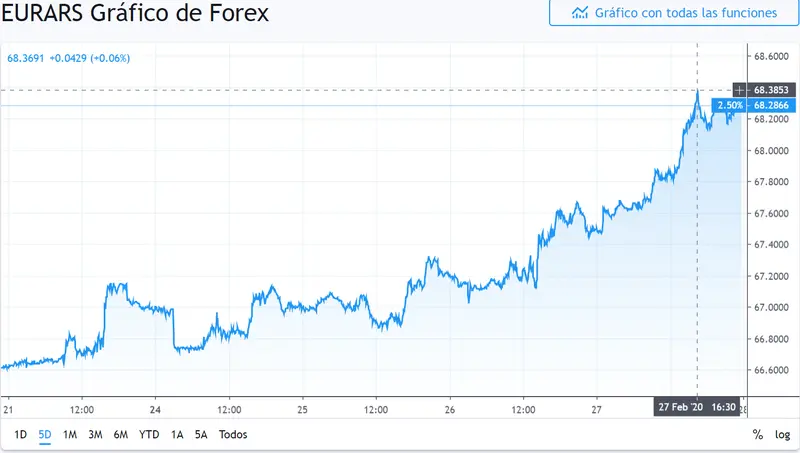This screenshot has height=453, width=800.
Task: Select the 1A one-year range
Action: [177, 435]
